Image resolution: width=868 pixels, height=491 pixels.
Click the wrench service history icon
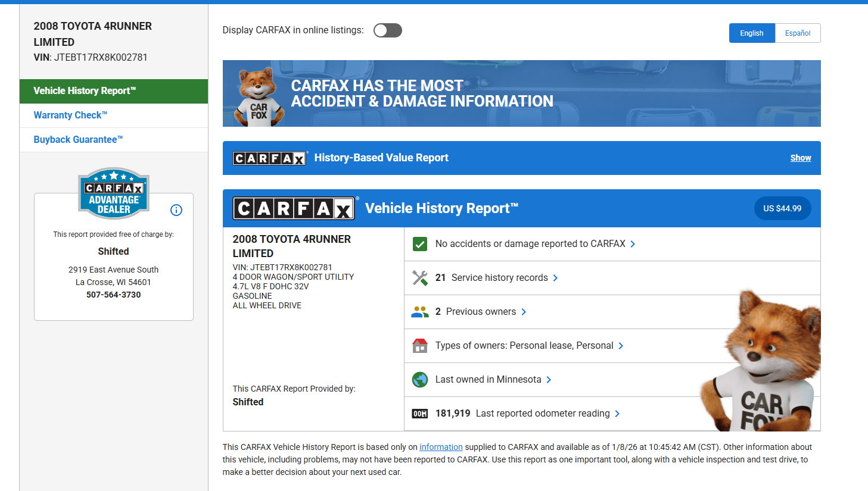click(420, 278)
